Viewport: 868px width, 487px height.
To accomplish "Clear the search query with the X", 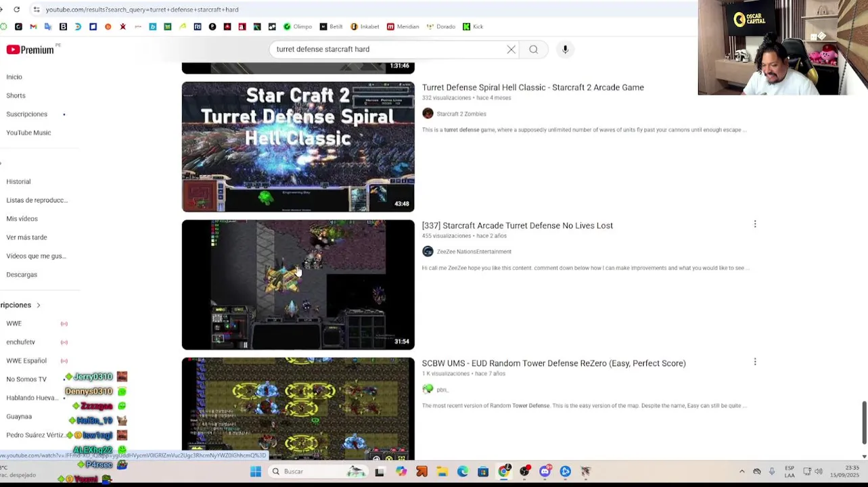I will [511, 49].
